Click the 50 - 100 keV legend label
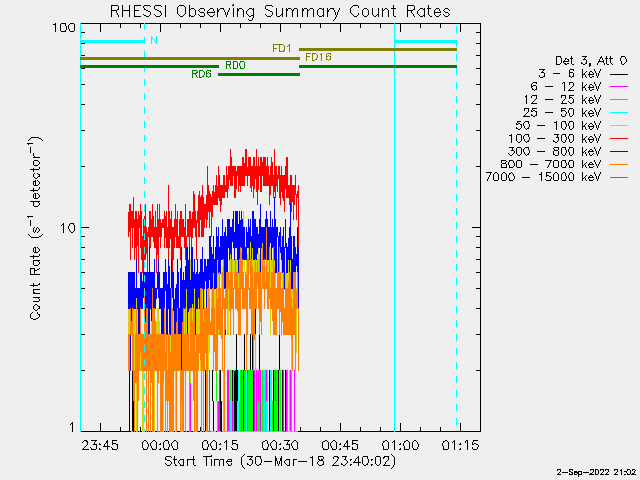 [558, 125]
